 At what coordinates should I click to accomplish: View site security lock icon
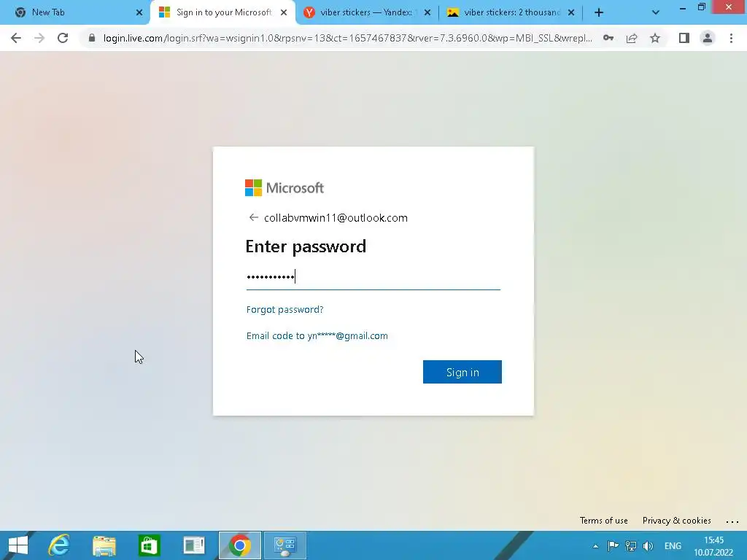click(x=92, y=38)
